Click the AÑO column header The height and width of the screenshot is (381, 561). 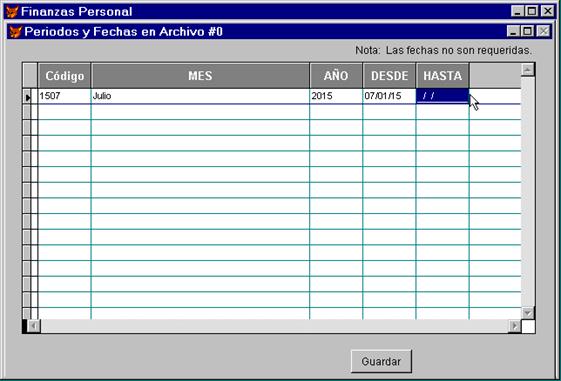pos(336,75)
